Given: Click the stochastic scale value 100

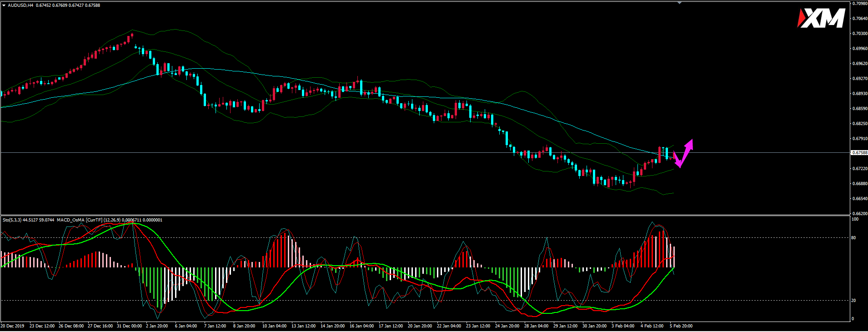Looking at the screenshot, I should [x=855, y=219].
